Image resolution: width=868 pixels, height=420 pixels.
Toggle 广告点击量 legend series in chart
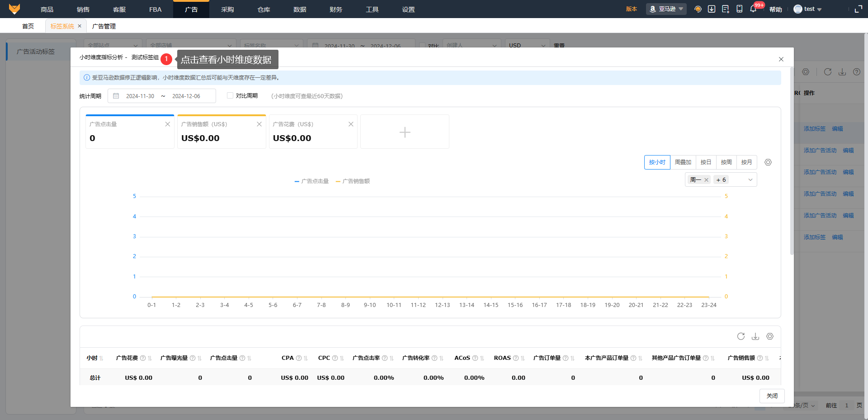311,181
